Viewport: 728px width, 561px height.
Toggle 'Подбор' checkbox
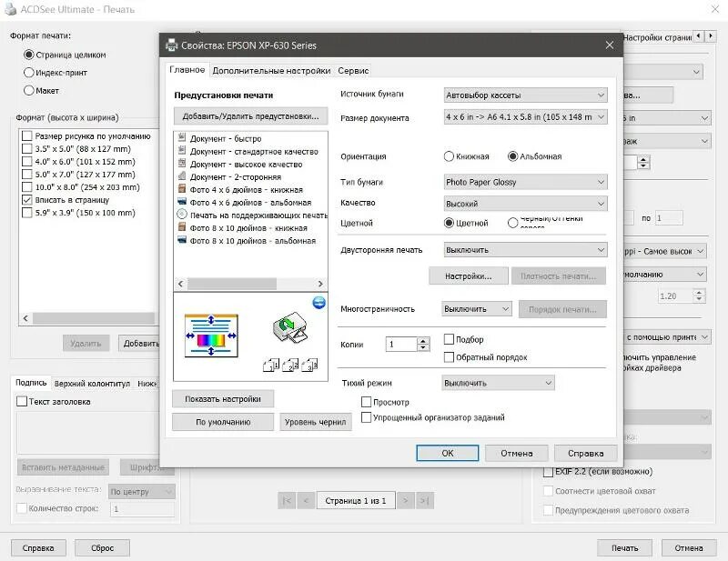(449, 339)
